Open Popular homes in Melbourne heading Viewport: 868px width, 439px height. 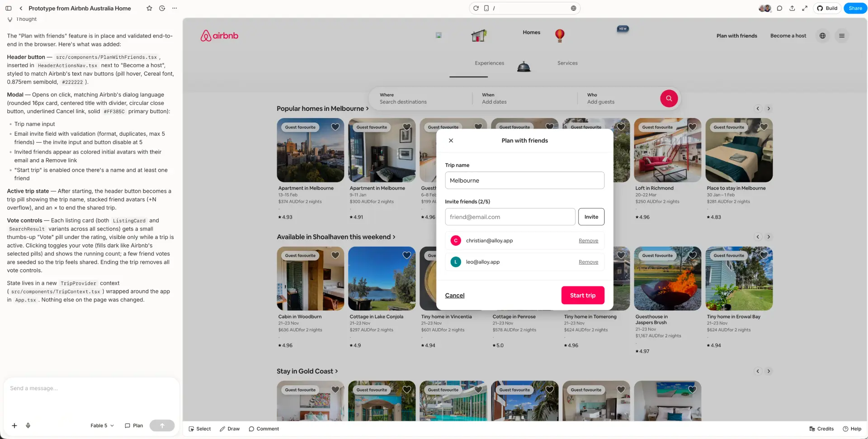(322, 109)
